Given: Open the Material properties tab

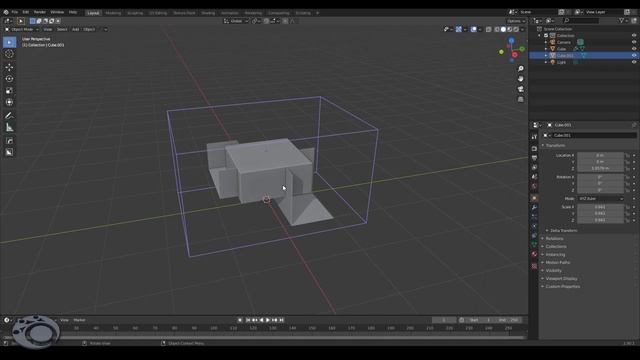Looking at the screenshot, I should pyautogui.click(x=534, y=254).
